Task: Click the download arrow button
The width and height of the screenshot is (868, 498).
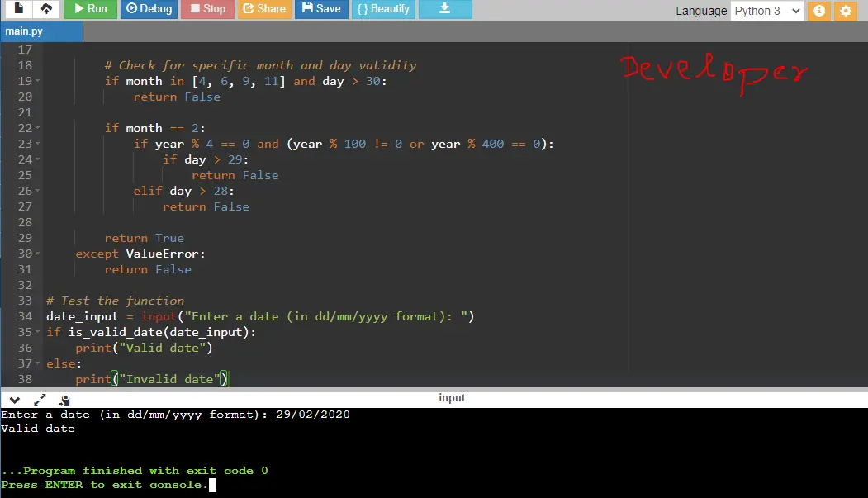Action: [x=445, y=9]
